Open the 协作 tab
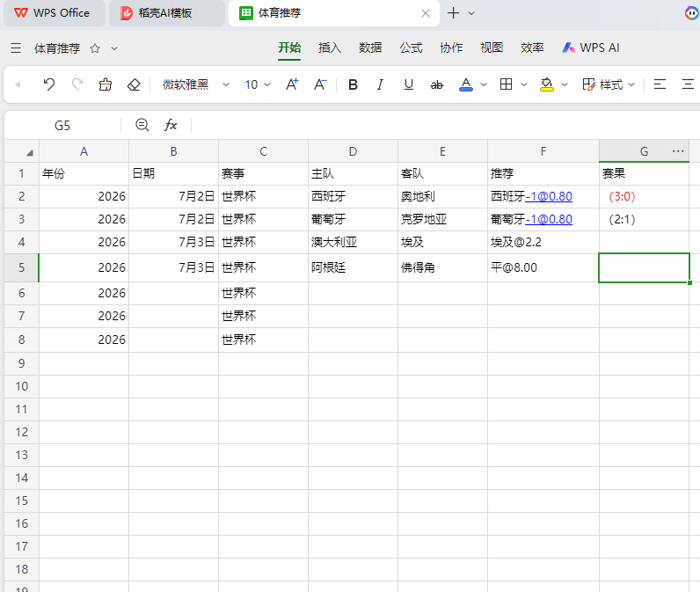This screenshot has height=592, width=700. pyautogui.click(x=451, y=48)
